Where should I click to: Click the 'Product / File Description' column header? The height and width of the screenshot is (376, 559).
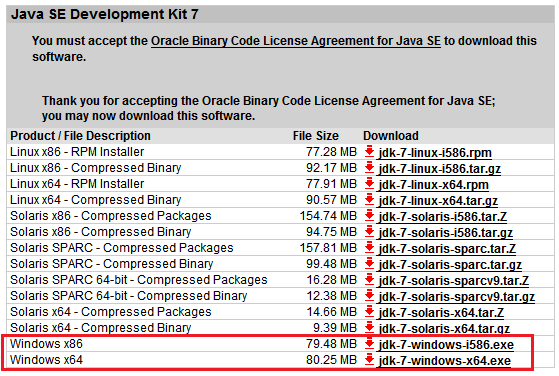80,136
